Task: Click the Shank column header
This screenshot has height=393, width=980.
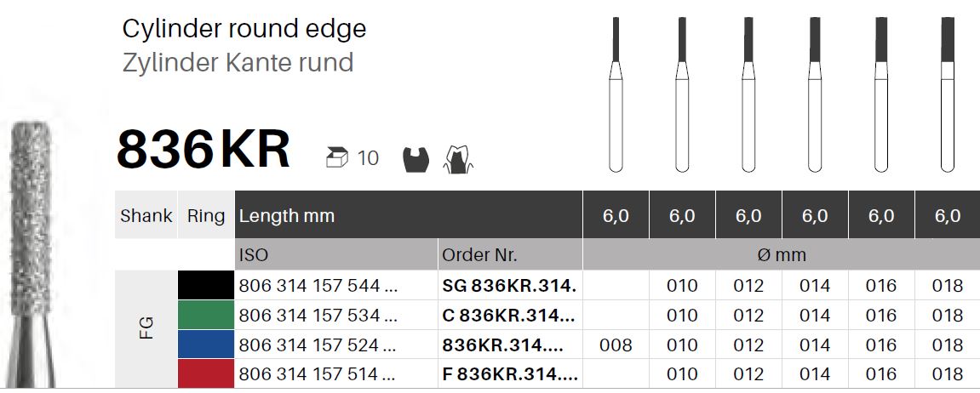Action: click(x=146, y=215)
